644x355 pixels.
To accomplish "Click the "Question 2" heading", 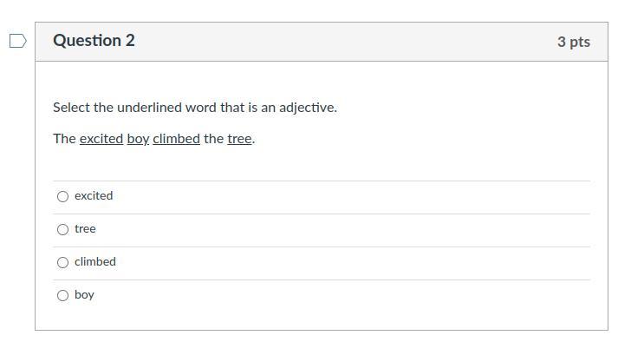I will pos(94,41).
